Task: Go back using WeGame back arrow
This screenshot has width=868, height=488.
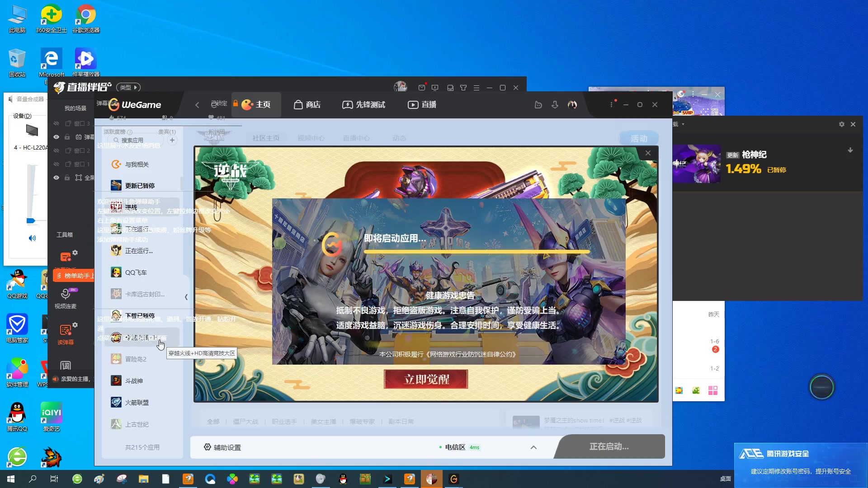Action: (197, 105)
